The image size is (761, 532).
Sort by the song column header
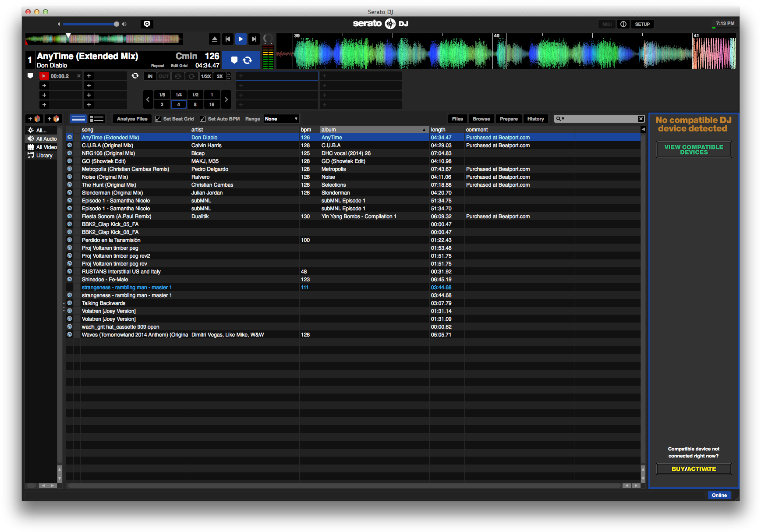pos(135,130)
